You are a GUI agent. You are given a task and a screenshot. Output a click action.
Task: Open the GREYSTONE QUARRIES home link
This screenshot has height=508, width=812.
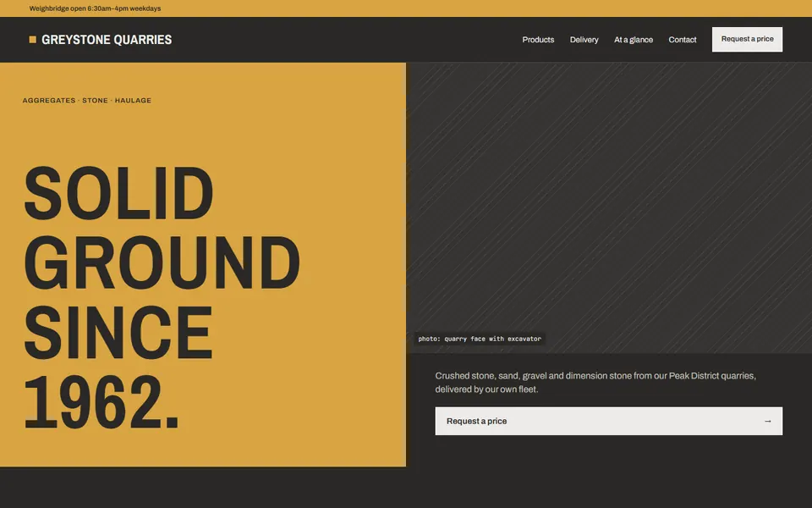[101, 40]
